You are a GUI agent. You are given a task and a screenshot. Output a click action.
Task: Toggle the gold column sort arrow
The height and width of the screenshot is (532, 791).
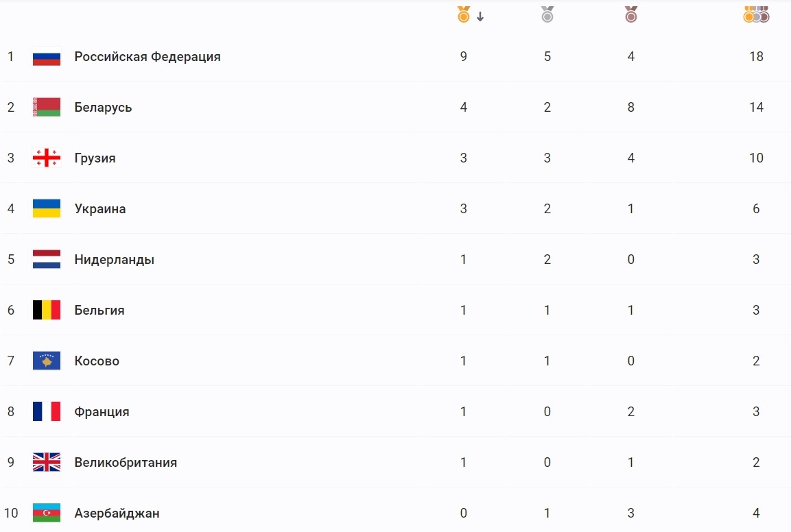[x=480, y=17]
